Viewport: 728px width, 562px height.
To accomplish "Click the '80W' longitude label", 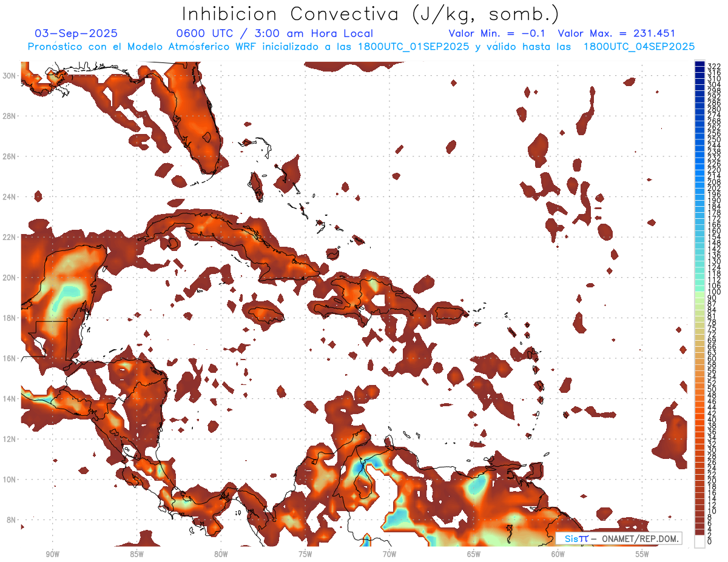I will coord(221,554).
